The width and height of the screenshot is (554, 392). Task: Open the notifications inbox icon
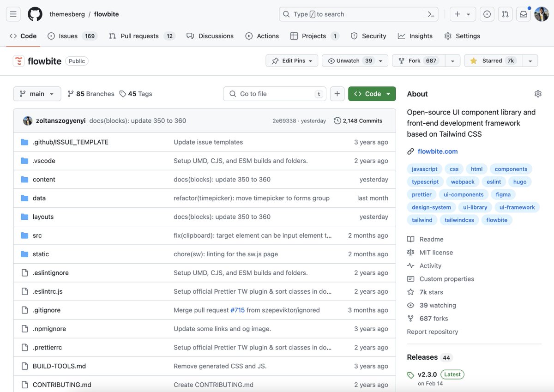coord(524,14)
